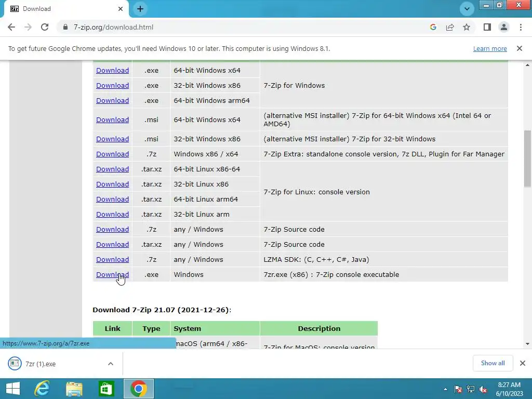Click the 'Download 7-Zip 21.07 (2021-12-26)' heading

(x=162, y=310)
